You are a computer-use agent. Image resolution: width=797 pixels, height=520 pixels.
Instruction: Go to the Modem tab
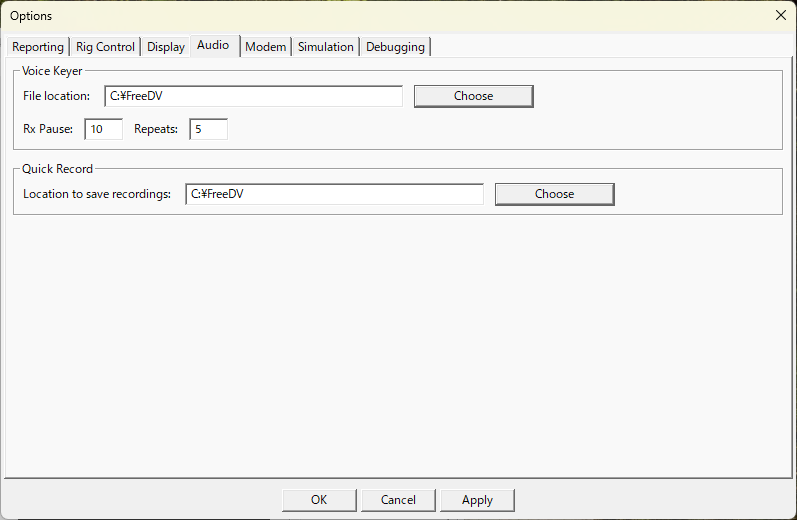click(x=265, y=47)
